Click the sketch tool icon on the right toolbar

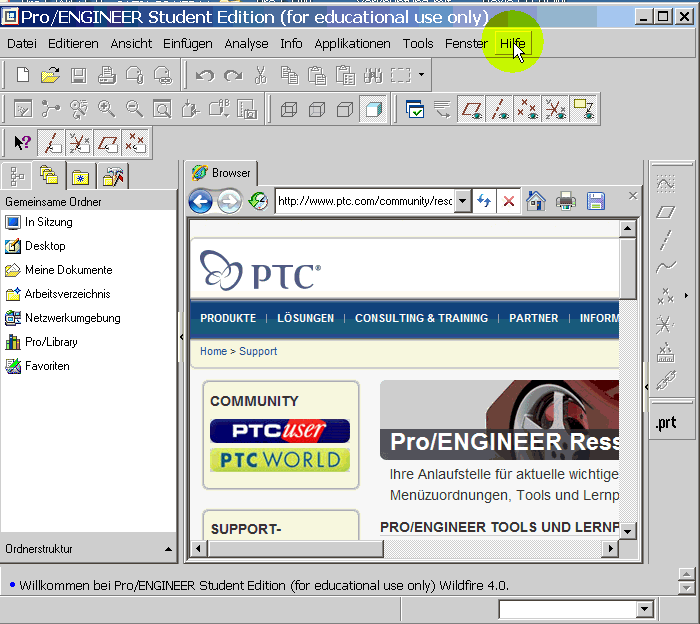666,183
